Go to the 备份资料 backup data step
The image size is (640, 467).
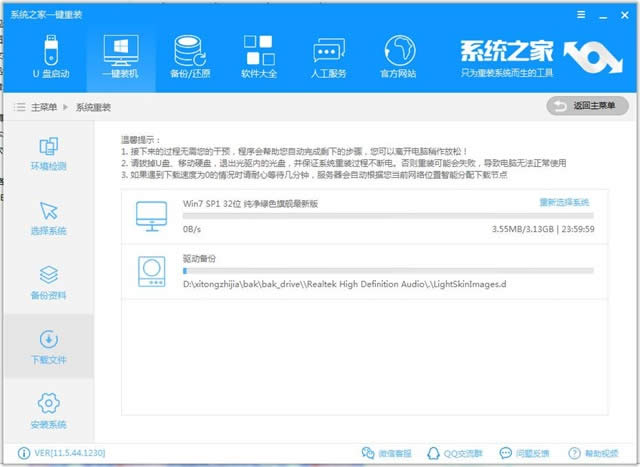pos(47,282)
